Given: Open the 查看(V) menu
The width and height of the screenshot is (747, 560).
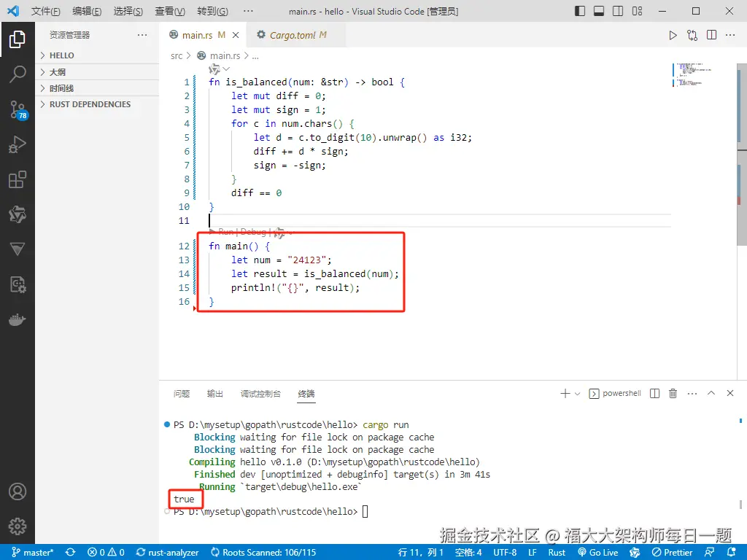Looking at the screenshot, I should [170, 11].
